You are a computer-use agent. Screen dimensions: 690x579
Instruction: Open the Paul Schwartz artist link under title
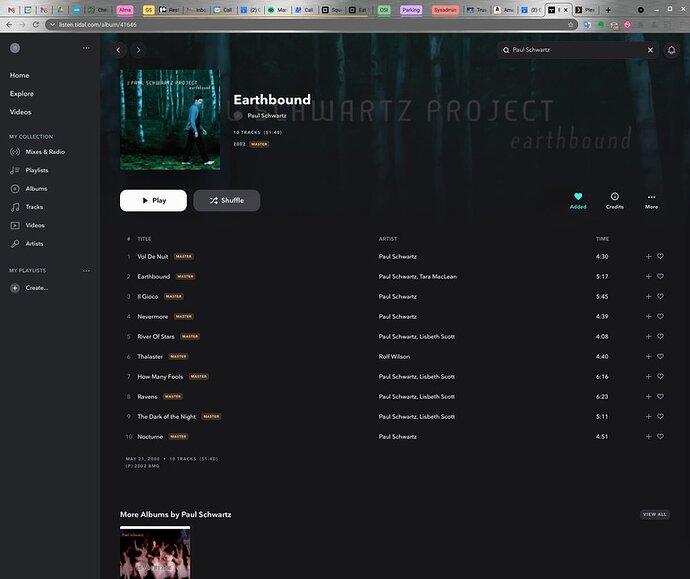(267, 116)
